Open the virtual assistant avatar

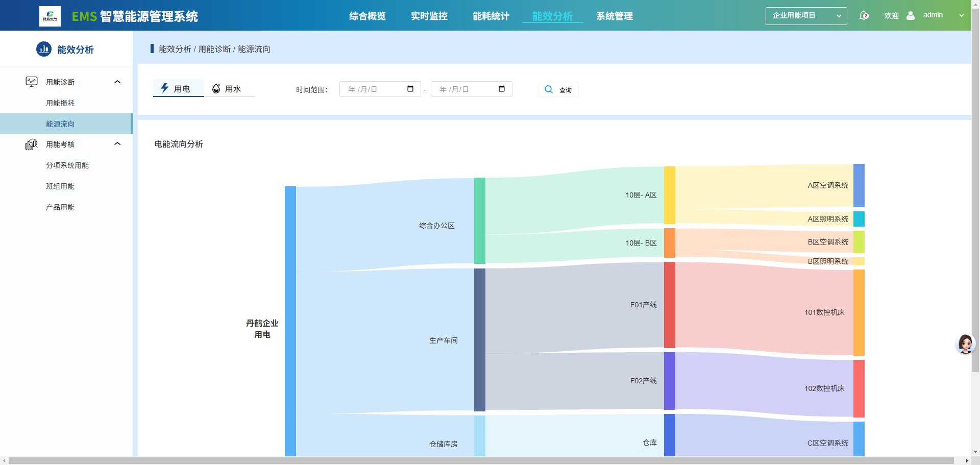pyautogui.click(x=965, y=344)
